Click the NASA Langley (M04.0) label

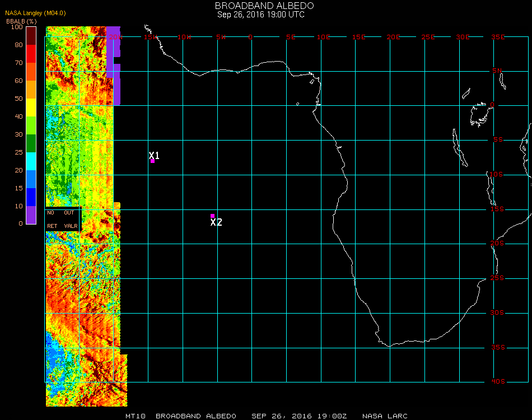35,13
